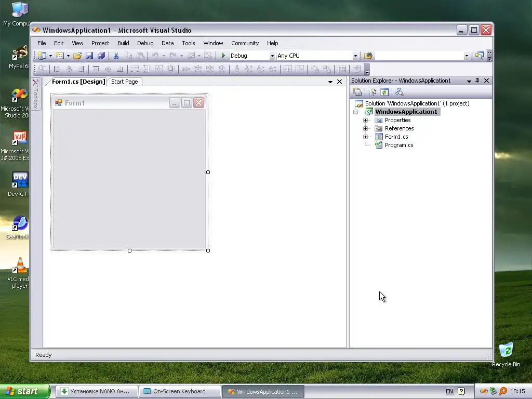The image size is (532, 399).
Task: Select Solution 'WindowsApplication1' root node
Action: 417,103
